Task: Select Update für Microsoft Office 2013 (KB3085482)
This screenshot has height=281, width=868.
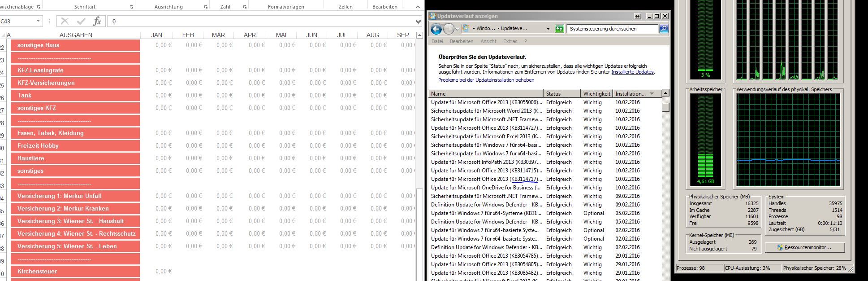Action: [x=545, y=273]
